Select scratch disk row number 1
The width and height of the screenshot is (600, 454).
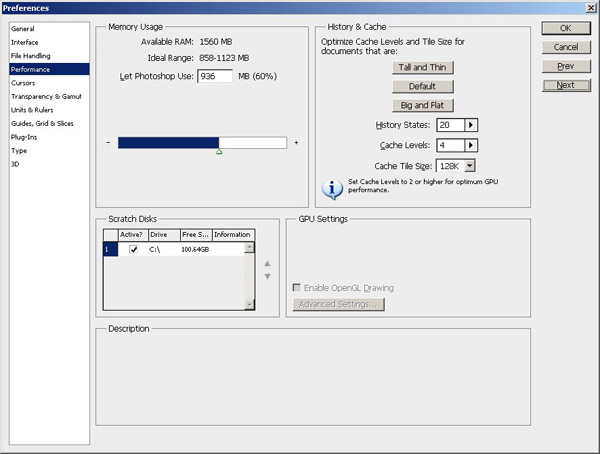coord(111,250)
